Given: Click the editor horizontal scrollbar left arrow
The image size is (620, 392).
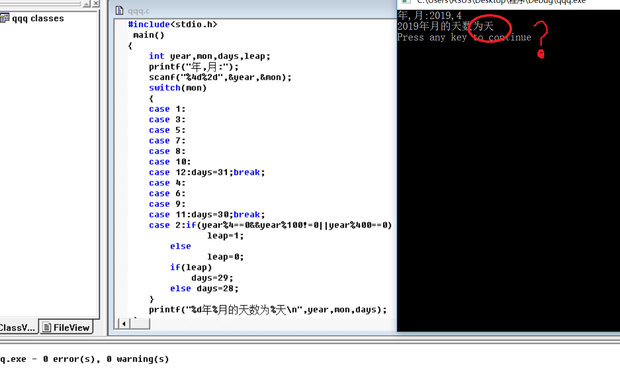Looking at the screenshot, I should [124, 324].
